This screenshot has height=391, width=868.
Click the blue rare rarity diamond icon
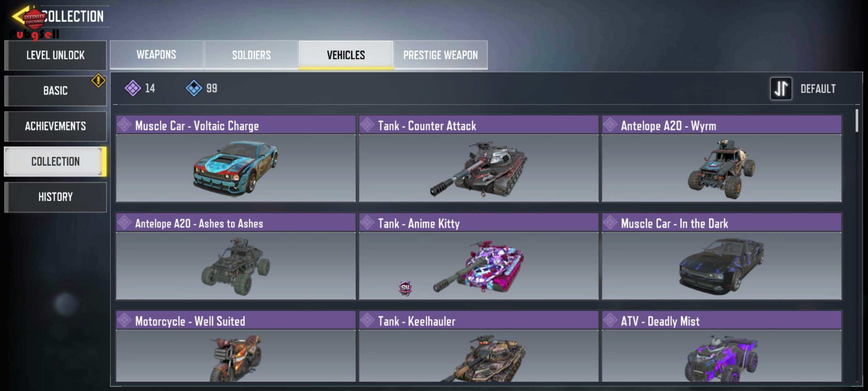coord(194,88)
